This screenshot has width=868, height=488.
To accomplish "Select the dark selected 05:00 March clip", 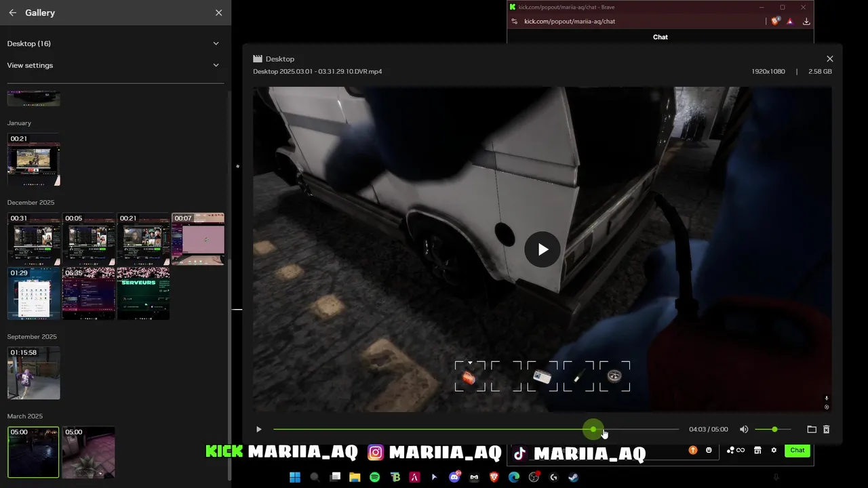I will pyautogui.click(x=34, y=452).
